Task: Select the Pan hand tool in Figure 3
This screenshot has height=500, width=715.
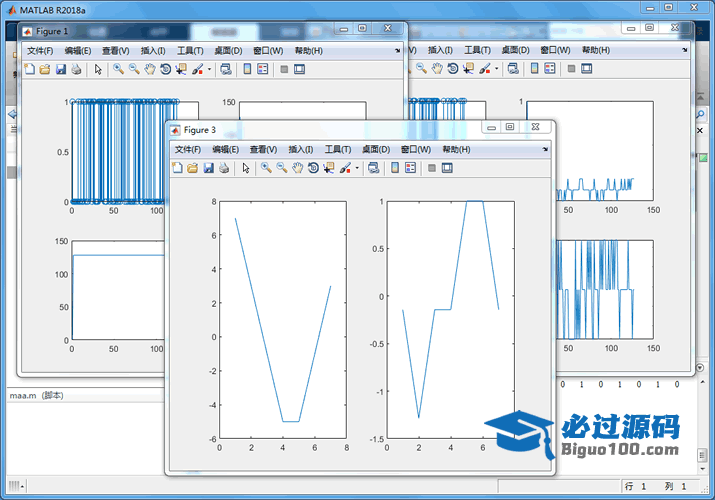Action: tap(297, 168)
